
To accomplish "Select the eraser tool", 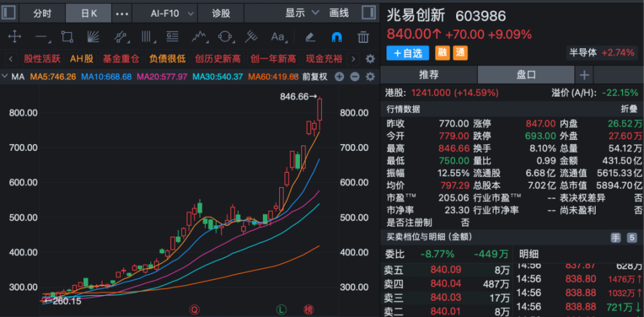I will click(x=310, y=37).
